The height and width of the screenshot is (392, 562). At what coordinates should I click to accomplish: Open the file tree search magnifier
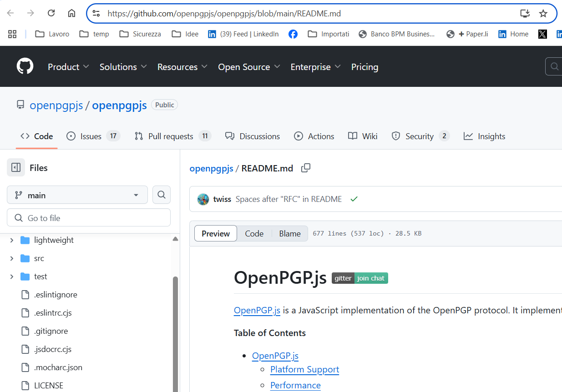[x=161, y=195]
